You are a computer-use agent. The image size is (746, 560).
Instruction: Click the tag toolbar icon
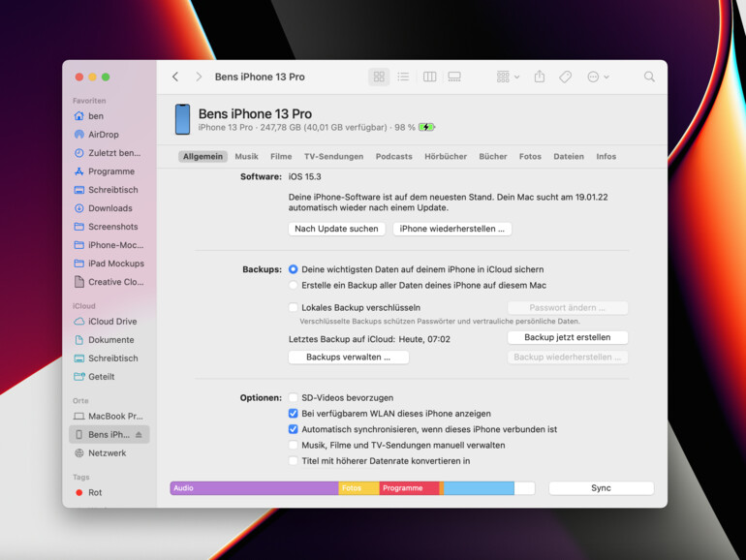pos(565,77)
